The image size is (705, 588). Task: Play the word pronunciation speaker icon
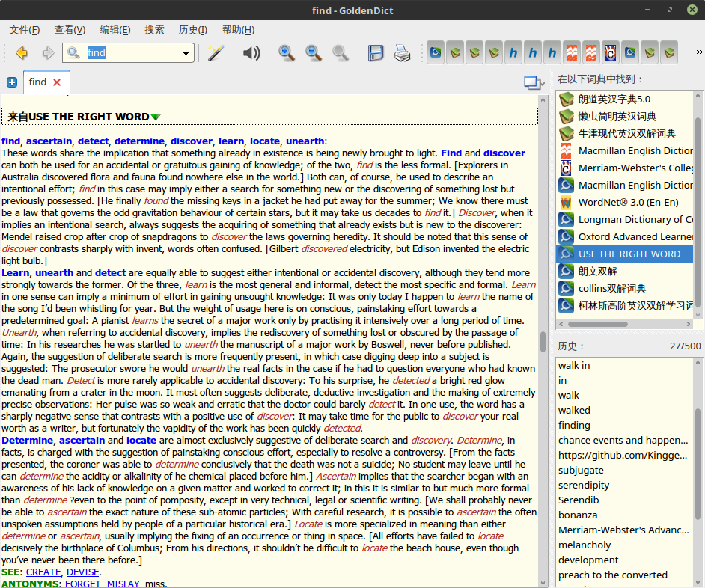point(252,53)
